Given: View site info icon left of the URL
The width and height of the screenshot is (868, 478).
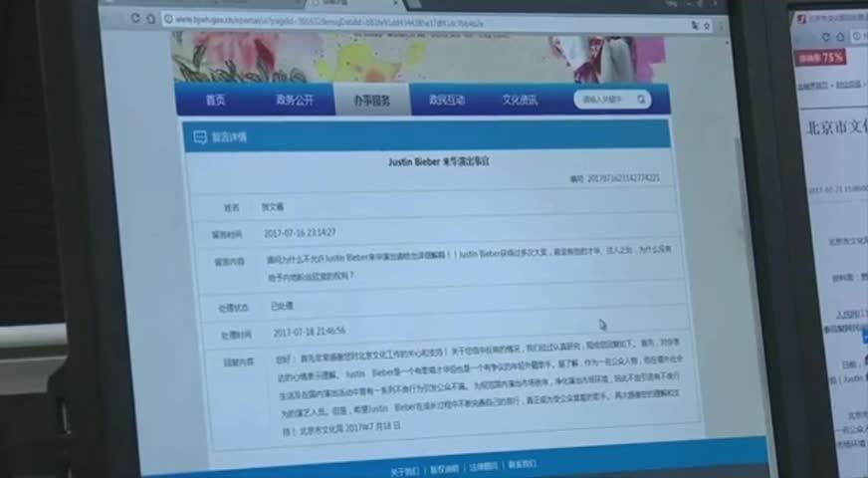Looking at the screenshot, I should pyautogui.click(x=168, y=19).
